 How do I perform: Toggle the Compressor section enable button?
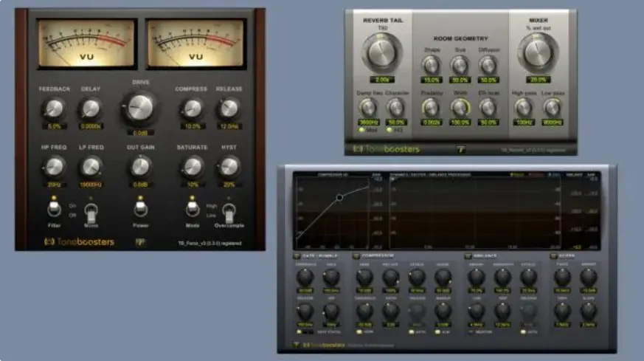pos(357,256)
